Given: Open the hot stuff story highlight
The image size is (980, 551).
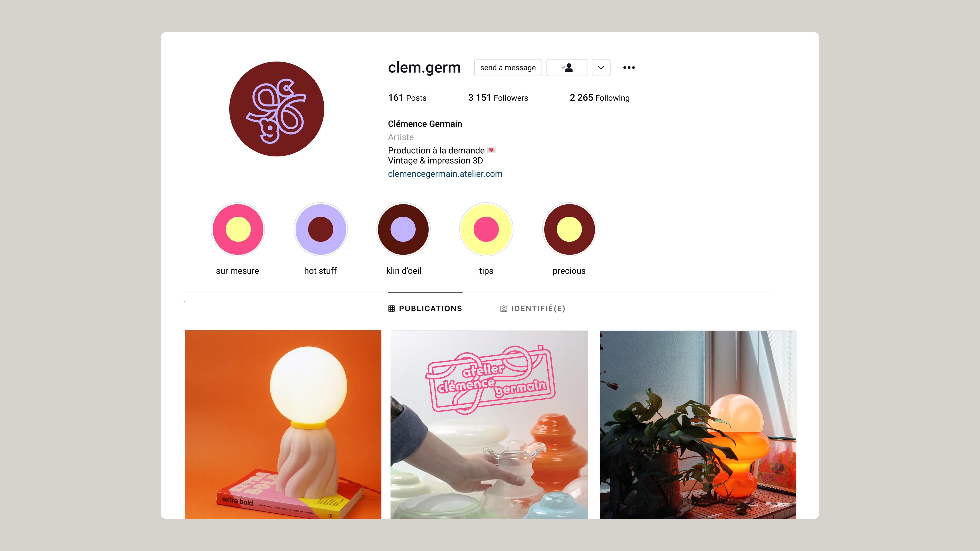Looking at the screenshot, I should click(x=320, y=229).
